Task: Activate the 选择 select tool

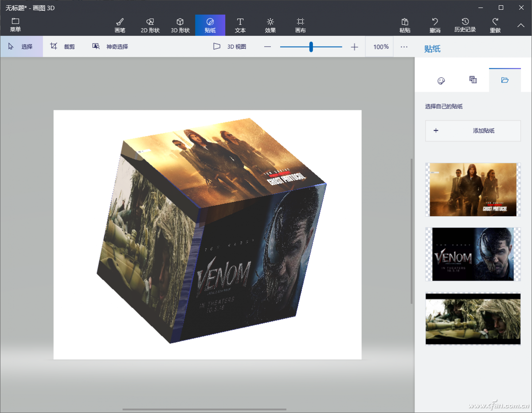Action: [x=21, y=47]
